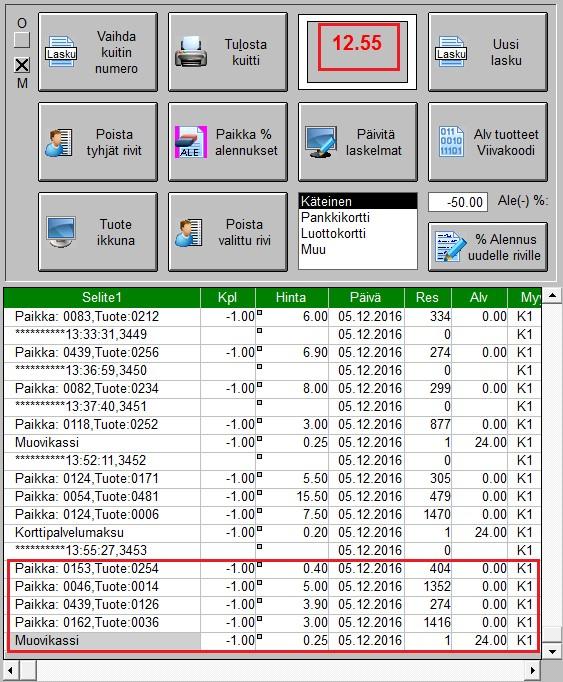The width and height of the screenshot is (563, 682).
Task: Select the Korttipalvelumaksu row
Action: (272, 532)
